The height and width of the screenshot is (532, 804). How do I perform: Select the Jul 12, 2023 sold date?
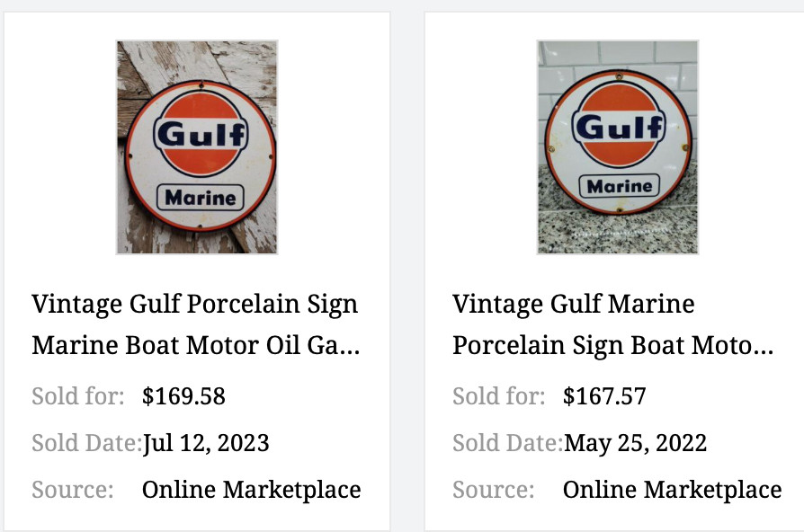pyautogui.click(x=206, y=443)
